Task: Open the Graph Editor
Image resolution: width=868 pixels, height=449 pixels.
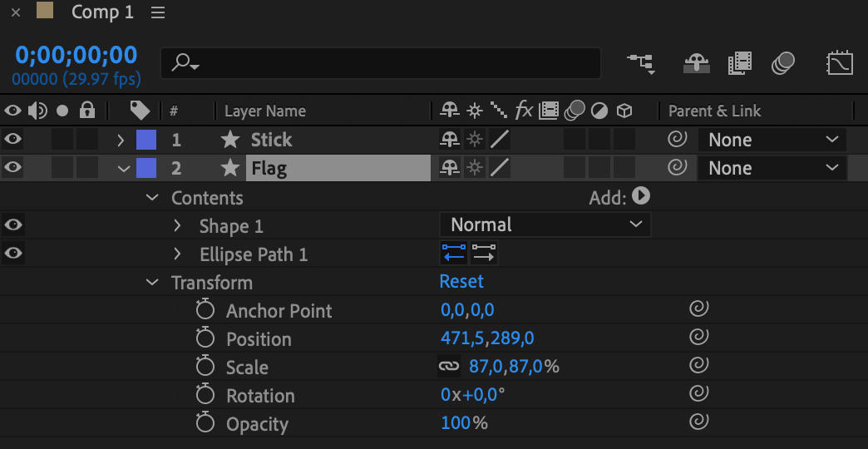Action: coord(840,63)
